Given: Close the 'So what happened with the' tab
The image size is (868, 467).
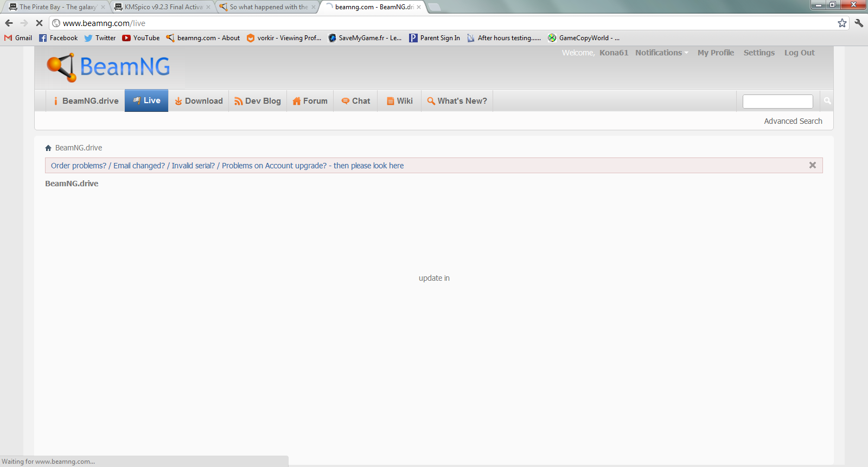Looking at the screenshot, I should pos(313,7).
